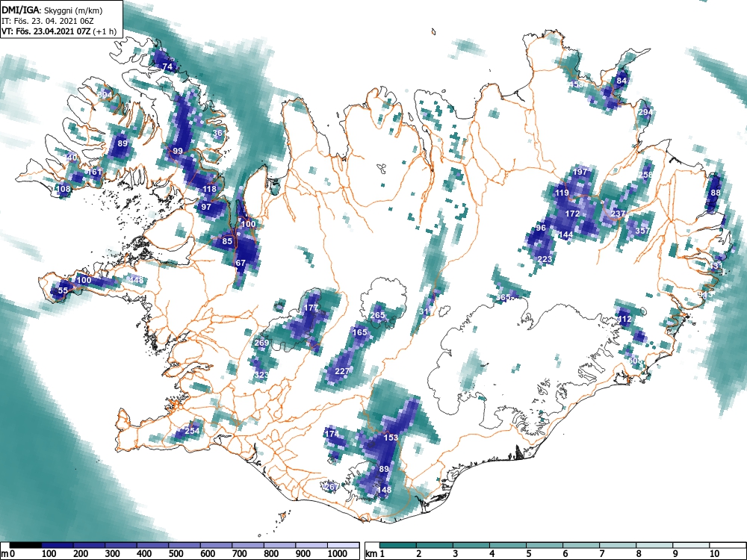Click the visibility value 254 on the map
This screenshot has height=560, width=747.
coord(192,431)
